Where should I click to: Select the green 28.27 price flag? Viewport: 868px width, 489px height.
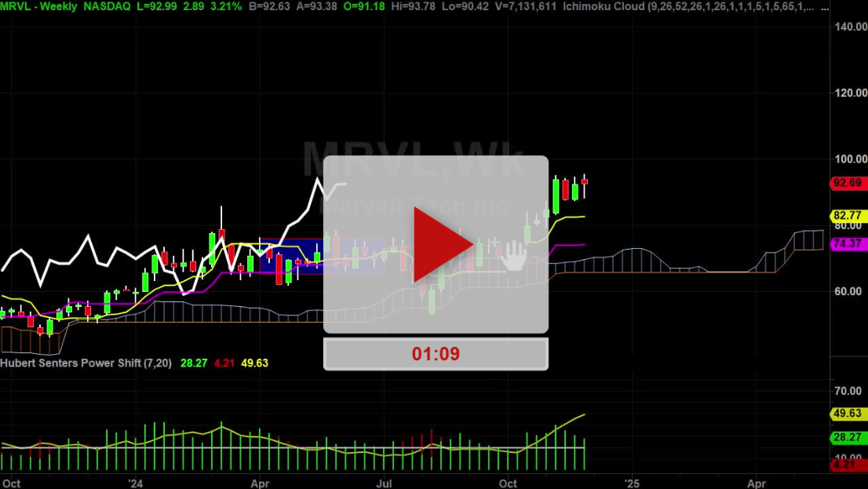pyautogui.click(x=848, y=437)
